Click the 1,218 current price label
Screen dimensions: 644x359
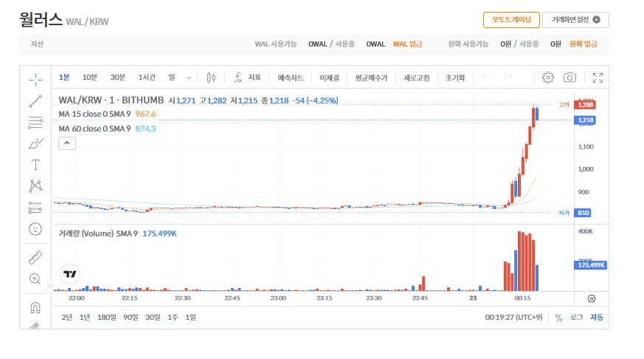[585, 120]
